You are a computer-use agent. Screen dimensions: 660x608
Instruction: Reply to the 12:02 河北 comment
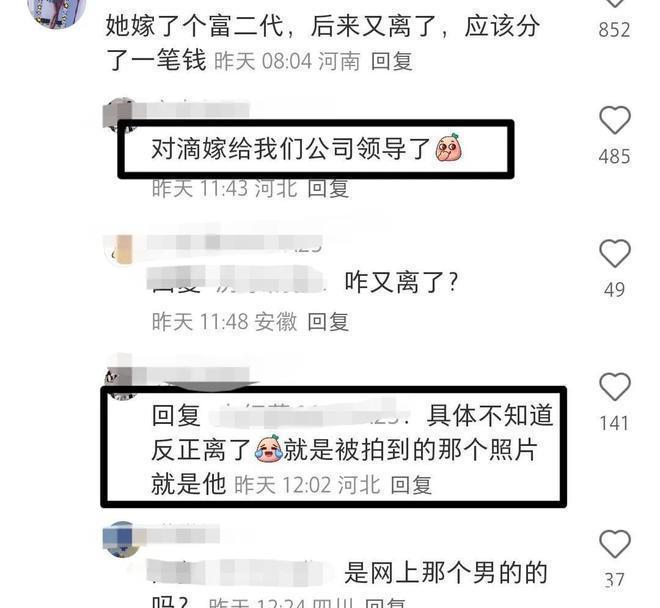pos(411,485)
